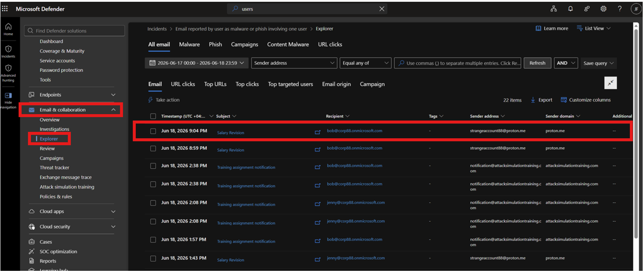
Task: Click the Cases briefcase icon item
Action: [31, 242]
